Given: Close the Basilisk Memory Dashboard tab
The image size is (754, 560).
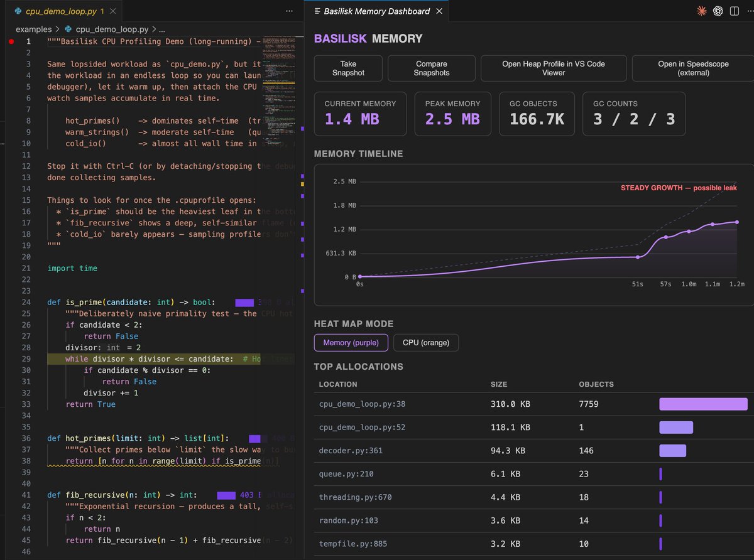Looking at the screenshot, I should pyautogui.click(x=439, y=11).
